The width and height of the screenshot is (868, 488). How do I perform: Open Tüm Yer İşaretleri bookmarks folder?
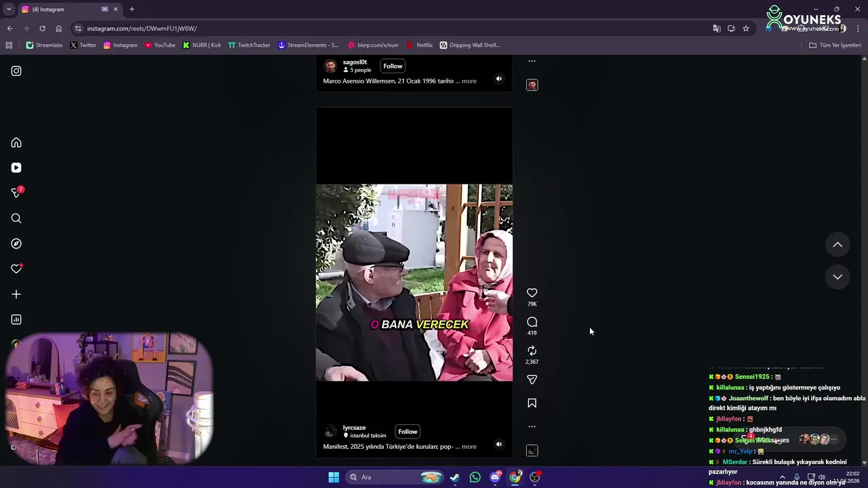click(x=835, y=45)
